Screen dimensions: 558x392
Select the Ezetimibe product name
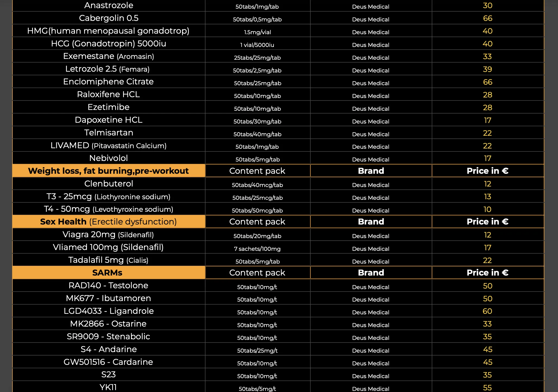pos(109,107)
